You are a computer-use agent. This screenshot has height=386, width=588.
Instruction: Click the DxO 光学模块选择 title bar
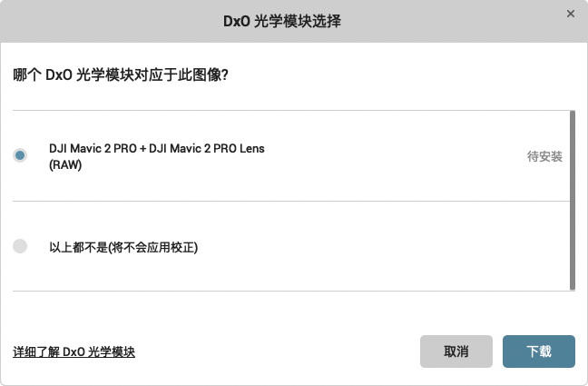coord(282,21)
